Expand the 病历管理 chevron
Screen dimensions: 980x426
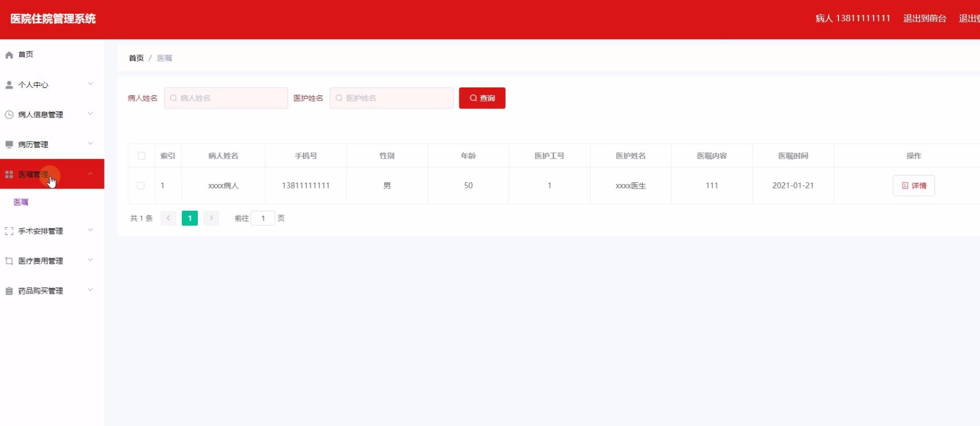[x=90, y=144]
